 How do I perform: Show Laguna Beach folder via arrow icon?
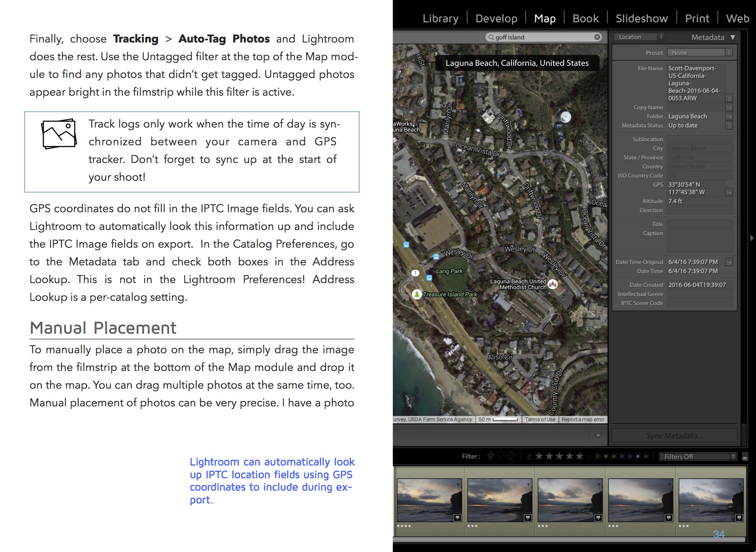729,116
